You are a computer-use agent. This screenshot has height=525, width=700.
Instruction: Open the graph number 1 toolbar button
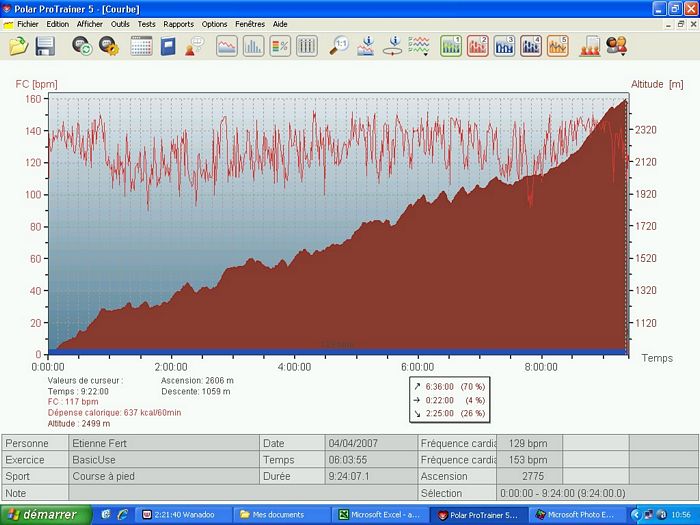pos(451,46)
